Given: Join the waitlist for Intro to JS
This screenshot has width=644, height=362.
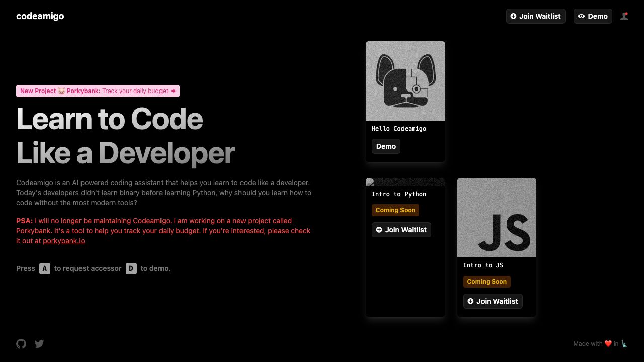Looking at the screenshot, I should (493, 301).
